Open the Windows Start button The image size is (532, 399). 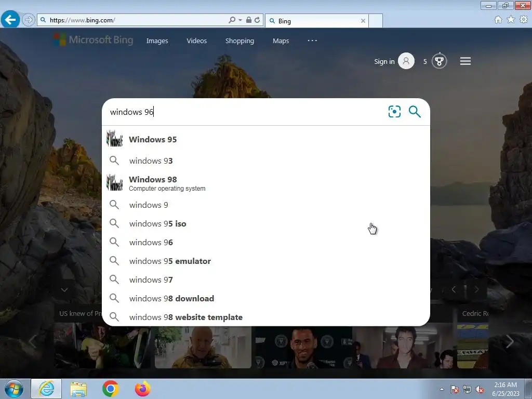click(14, 389)
